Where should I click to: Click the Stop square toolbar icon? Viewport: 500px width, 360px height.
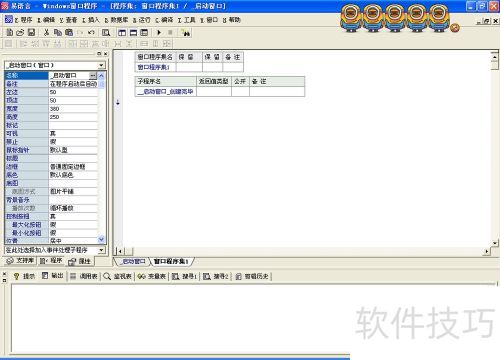click(x=170, y=33)
